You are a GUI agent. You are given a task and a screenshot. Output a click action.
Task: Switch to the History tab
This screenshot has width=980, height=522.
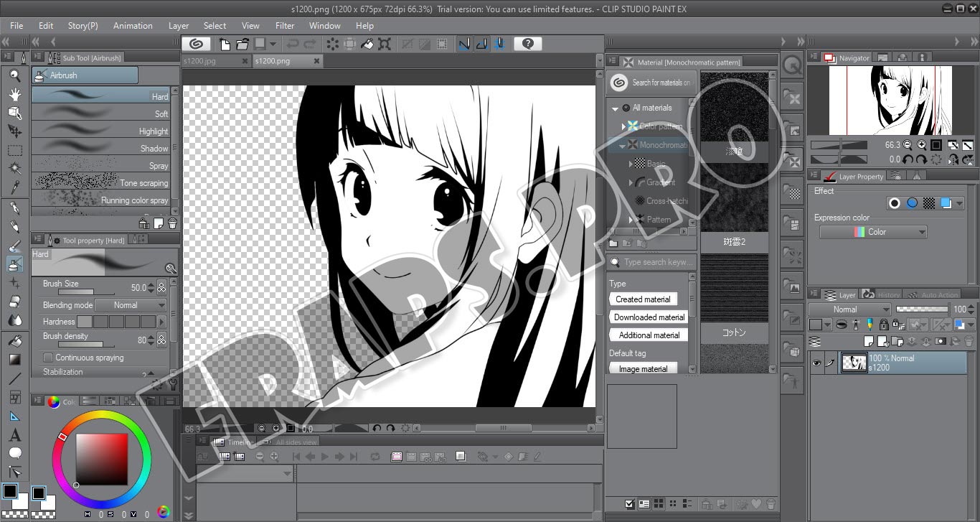[882, 294]
